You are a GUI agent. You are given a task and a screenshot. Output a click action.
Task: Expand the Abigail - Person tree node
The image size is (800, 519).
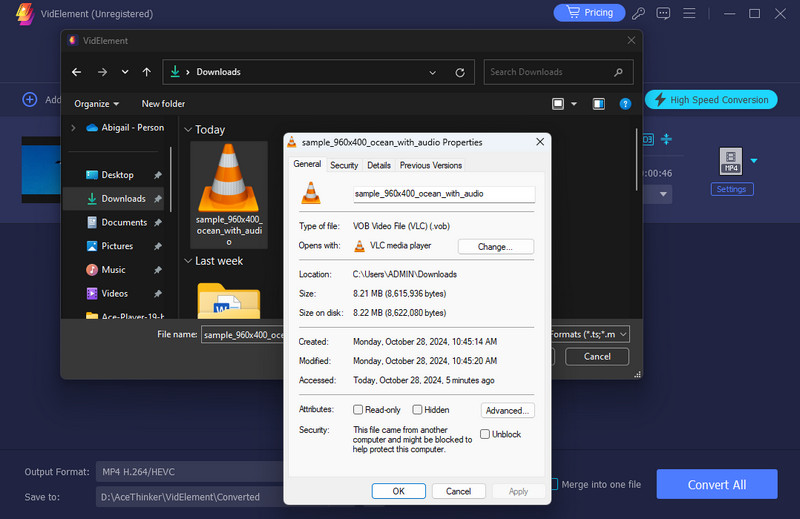[x=73, y=128]
